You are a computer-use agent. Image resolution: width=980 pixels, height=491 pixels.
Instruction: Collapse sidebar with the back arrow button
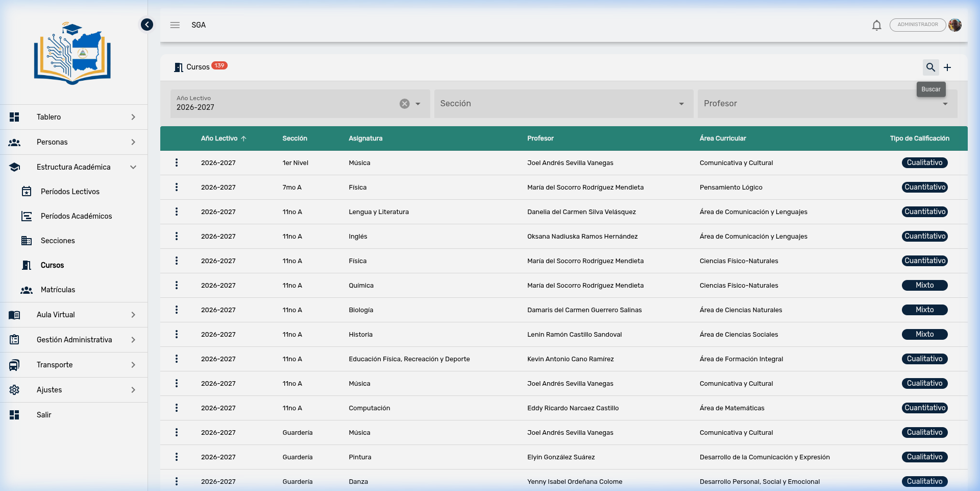pos(147,25)
